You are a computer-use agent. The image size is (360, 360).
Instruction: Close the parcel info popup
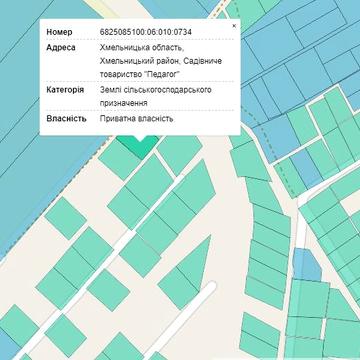coord(234,26)
